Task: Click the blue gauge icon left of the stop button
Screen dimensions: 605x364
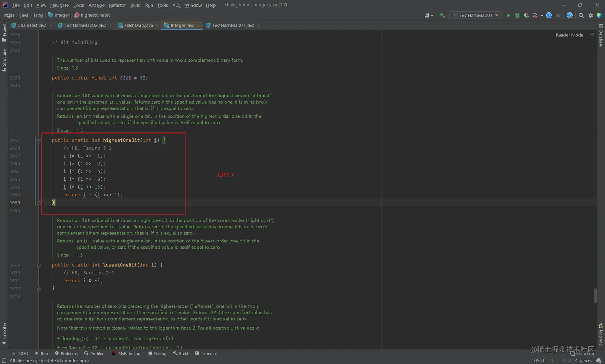Action: [x=549, y=15]
